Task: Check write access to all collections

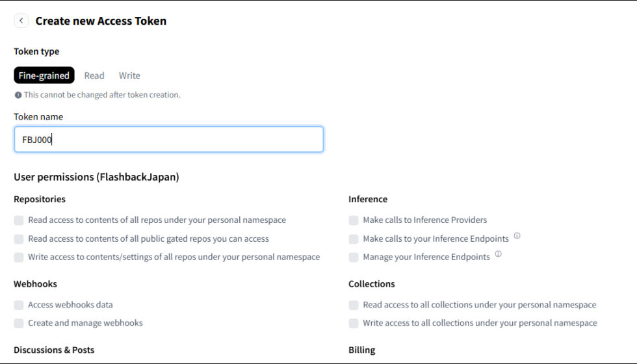Action: coord(354,323)
